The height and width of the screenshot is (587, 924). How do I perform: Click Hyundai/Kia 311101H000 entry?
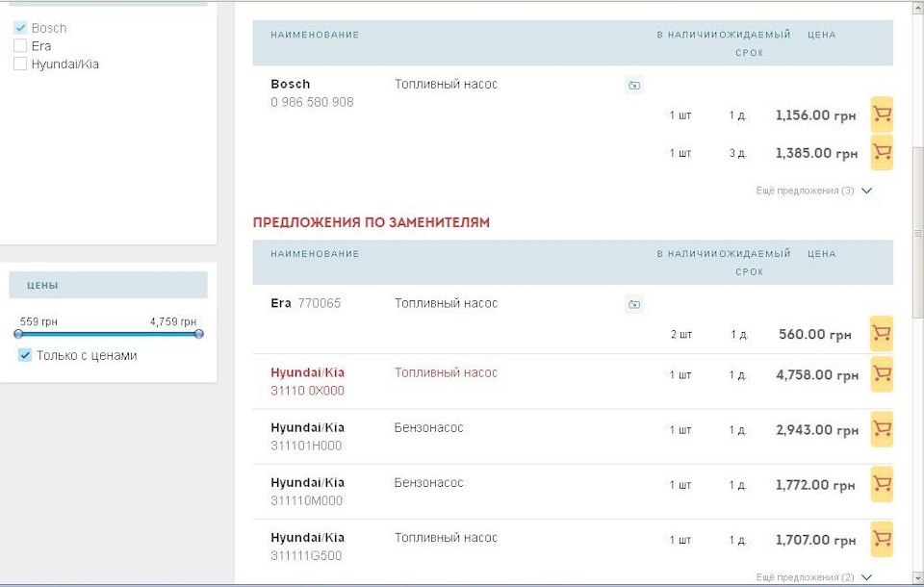pyautogui.click(x=308, y=436)
